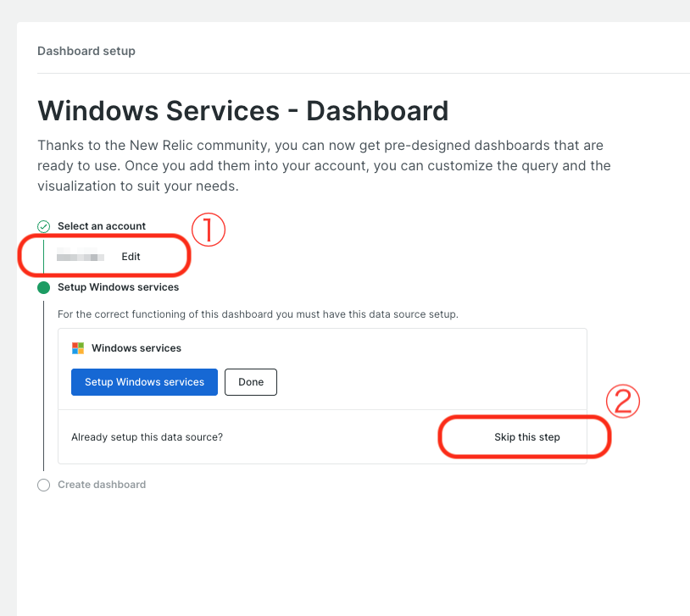
Task: Click the empty circle beside Create dashboard
Action: pyautogui.click(x=43, y=485)
